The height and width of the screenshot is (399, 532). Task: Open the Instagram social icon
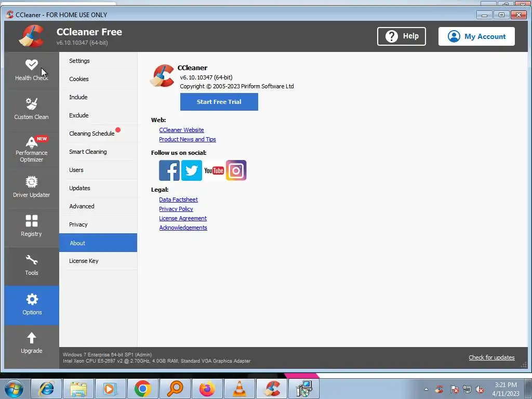tap(236, 170)
